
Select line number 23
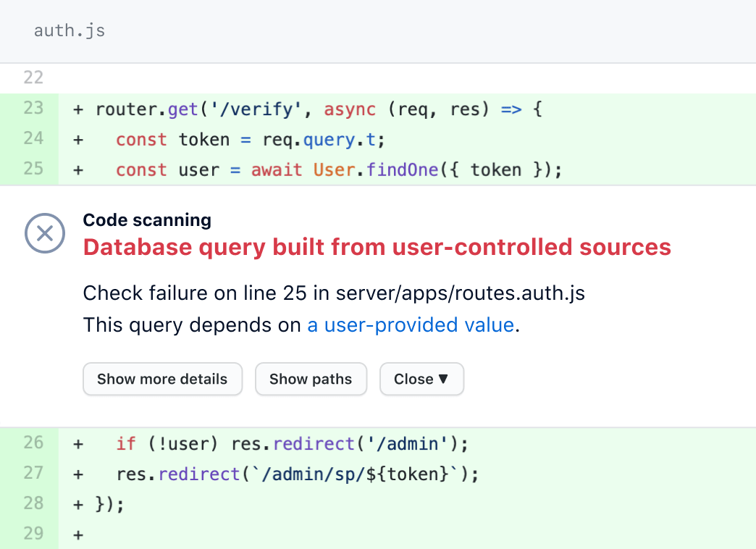33,109
